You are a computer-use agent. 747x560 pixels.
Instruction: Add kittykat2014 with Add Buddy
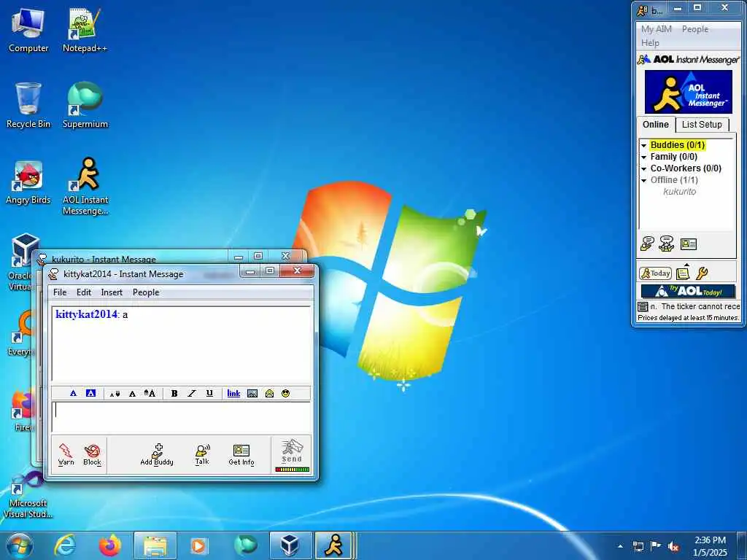click(x=157, y=454)
